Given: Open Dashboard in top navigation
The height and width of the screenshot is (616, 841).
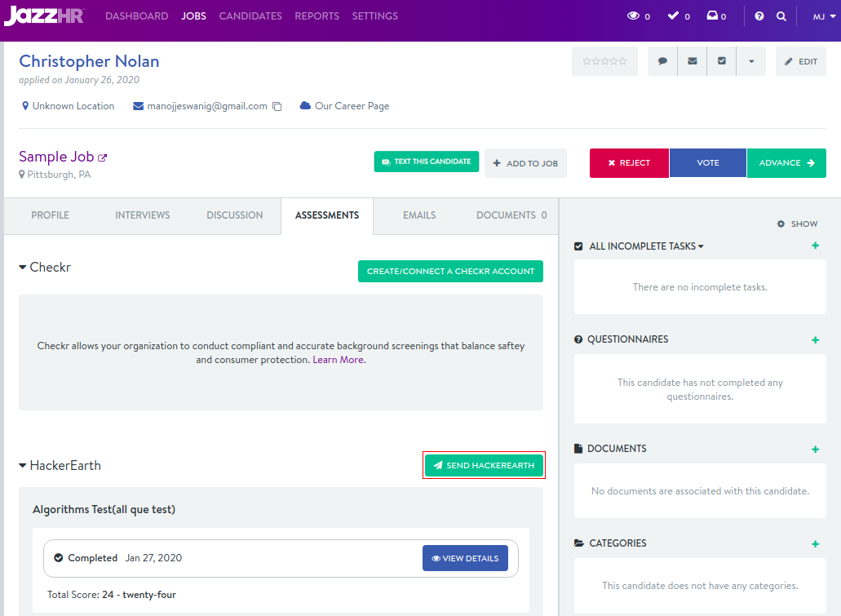Looking at the screenshot, I should click(x=137, y=16).
